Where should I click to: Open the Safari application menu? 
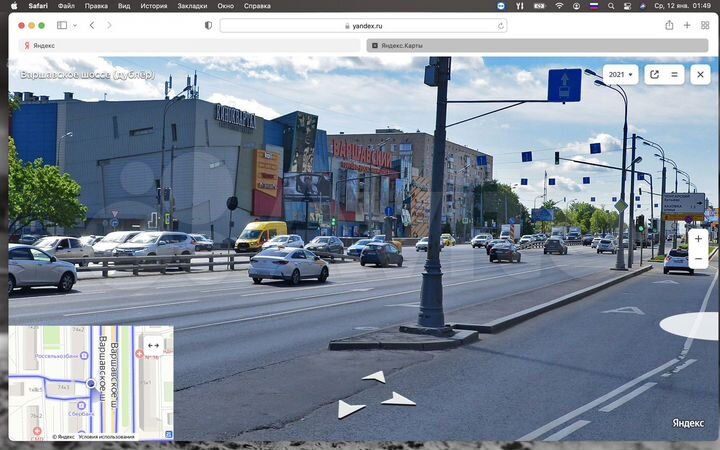click(38, 6)
